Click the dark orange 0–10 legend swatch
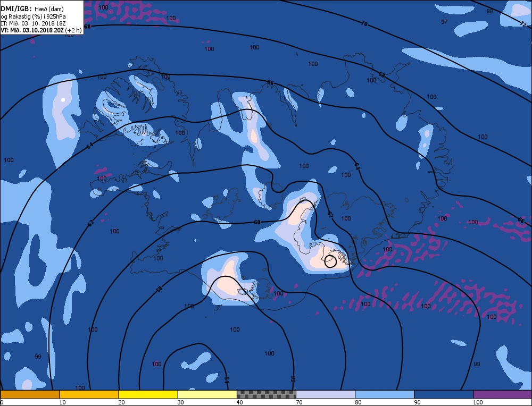 pos(30,394)
